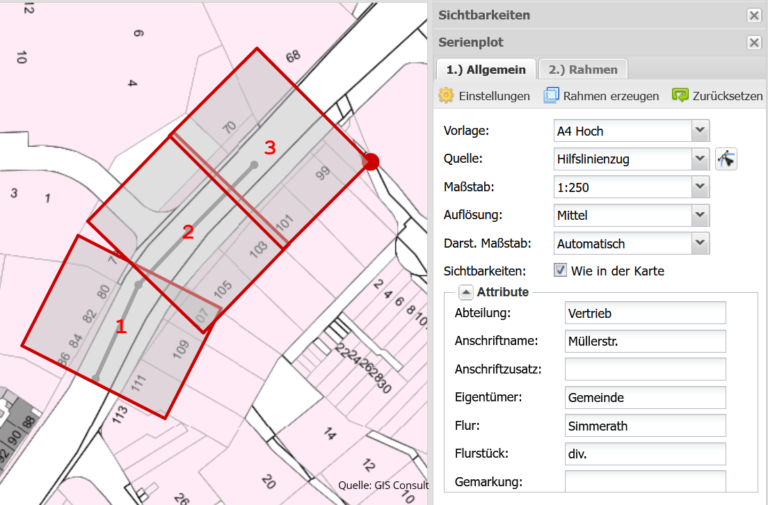Click the red endpoint dot on map
The width and height of the screenshot is (768, 505).
tap(371, 162)
